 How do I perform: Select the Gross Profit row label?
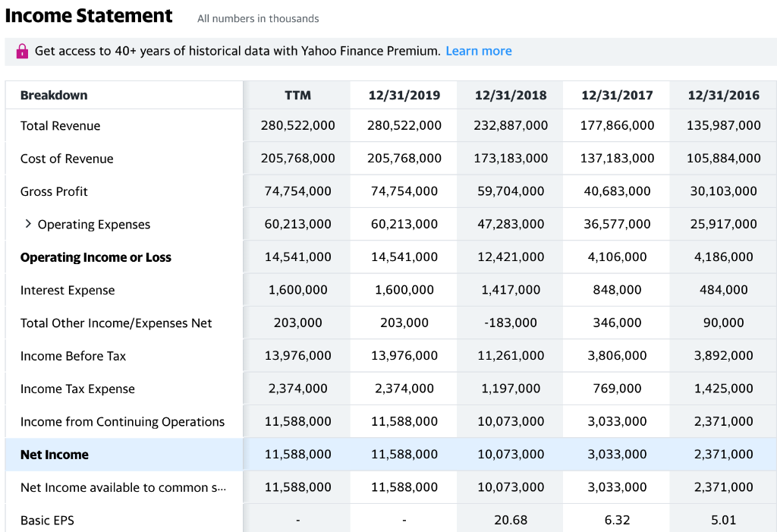54,191
